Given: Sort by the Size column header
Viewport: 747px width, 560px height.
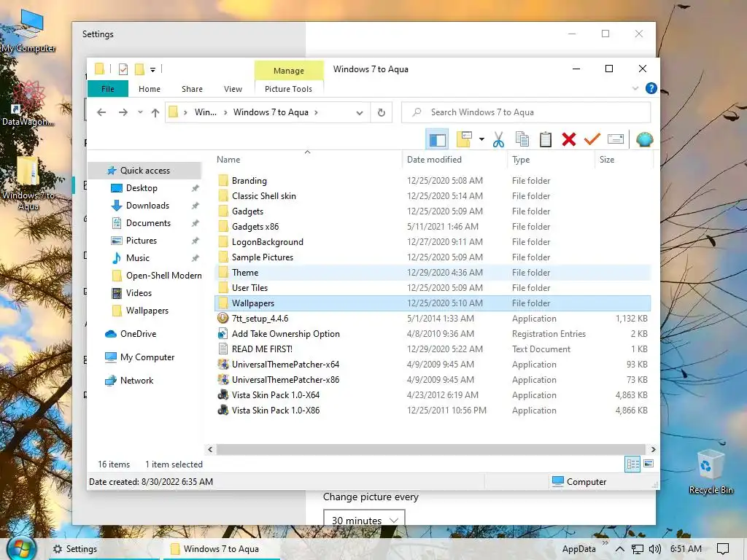Looking at the screenshot, I should (623, 160).
